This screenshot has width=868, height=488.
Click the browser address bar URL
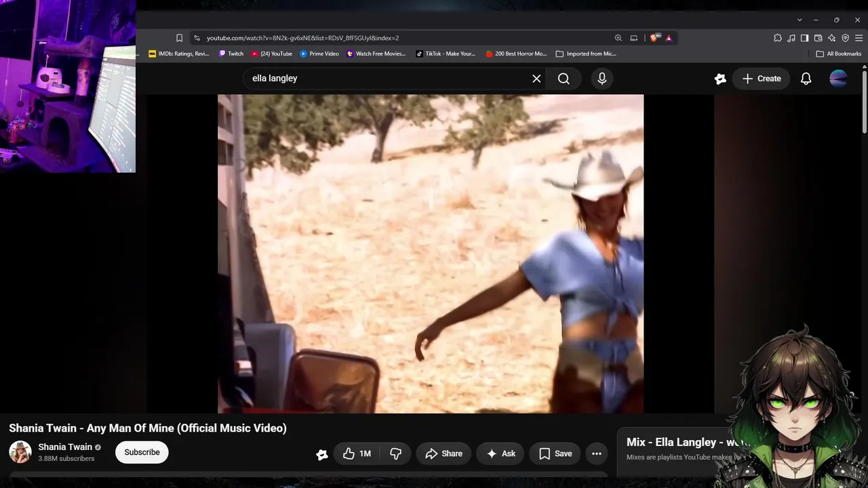coord(302,38)
